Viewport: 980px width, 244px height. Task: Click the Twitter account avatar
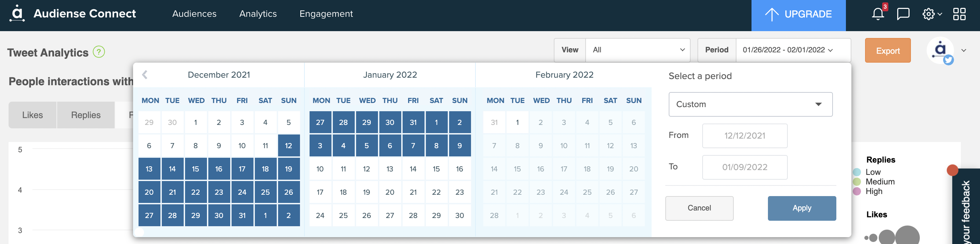point(940,50)
